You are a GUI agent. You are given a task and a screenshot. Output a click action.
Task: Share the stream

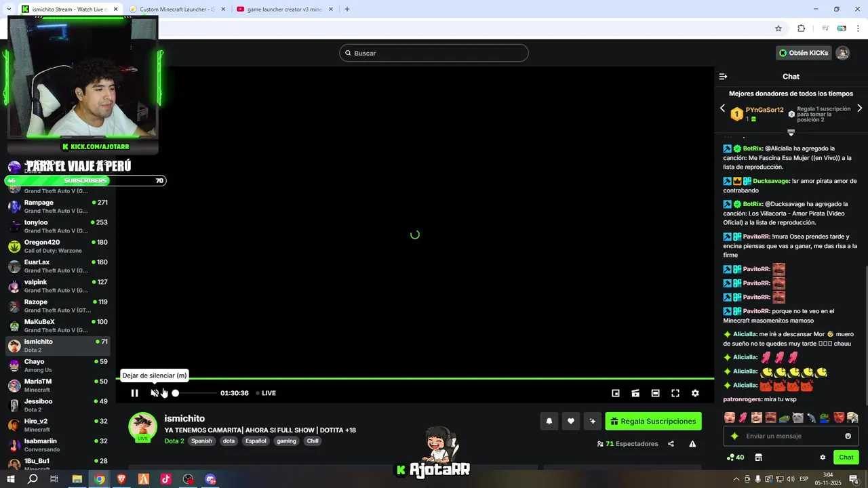click(x=671, y=444)
